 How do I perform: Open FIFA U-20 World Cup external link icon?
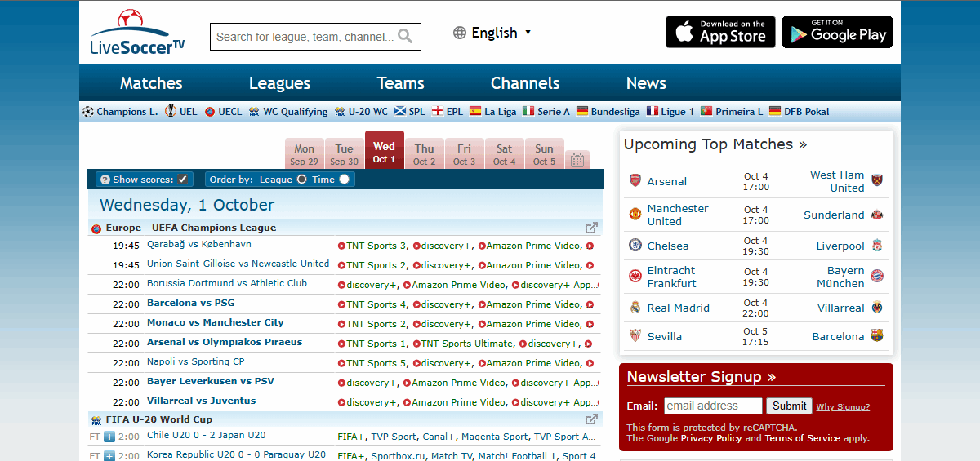point(591,419)
